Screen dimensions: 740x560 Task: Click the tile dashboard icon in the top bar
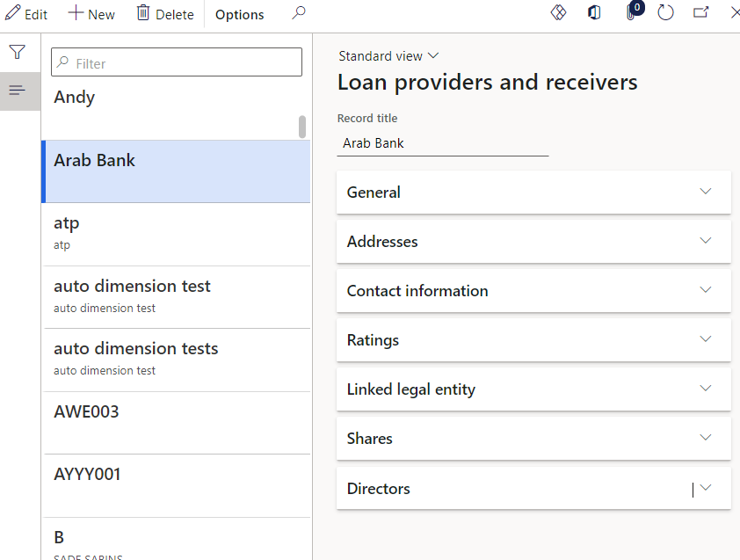click(x=559, y=13)
